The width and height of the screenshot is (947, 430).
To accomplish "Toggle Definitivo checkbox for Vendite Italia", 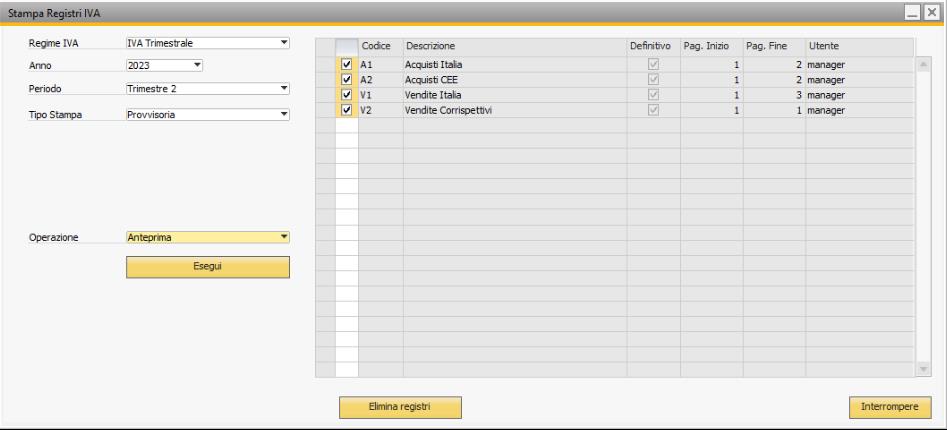I will [x=653, y=95].
